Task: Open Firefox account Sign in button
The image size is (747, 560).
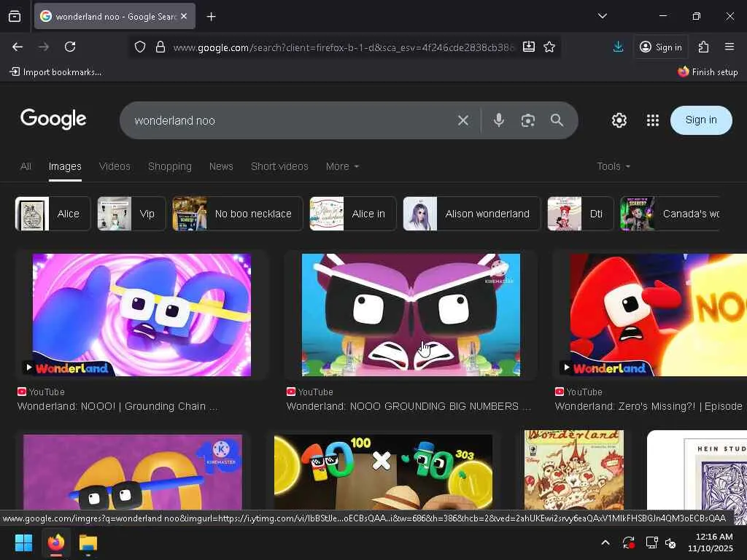Action: pos(661,47)
